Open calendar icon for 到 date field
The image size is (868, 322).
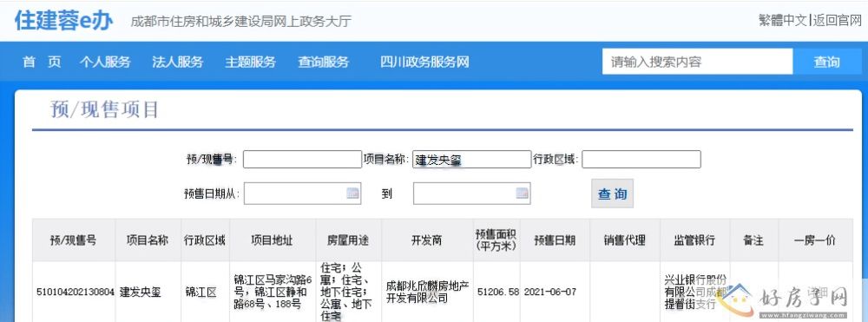522,193
